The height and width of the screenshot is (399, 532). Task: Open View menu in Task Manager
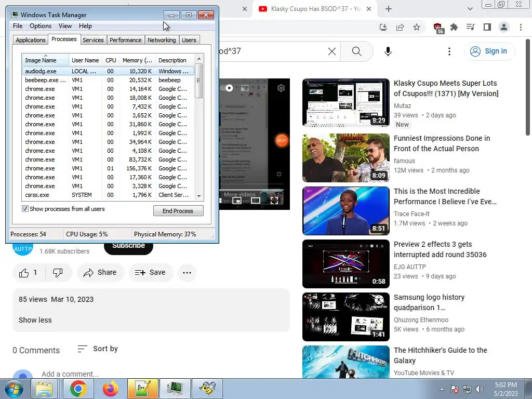65,26
